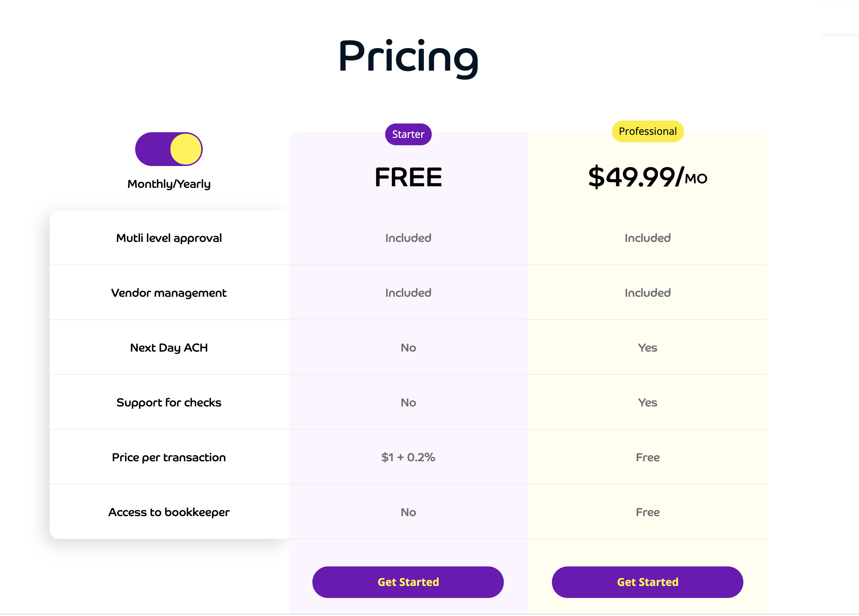Screen dimensions: 859x616
Task: Click the Pricing page title
Action: point(408,57)
